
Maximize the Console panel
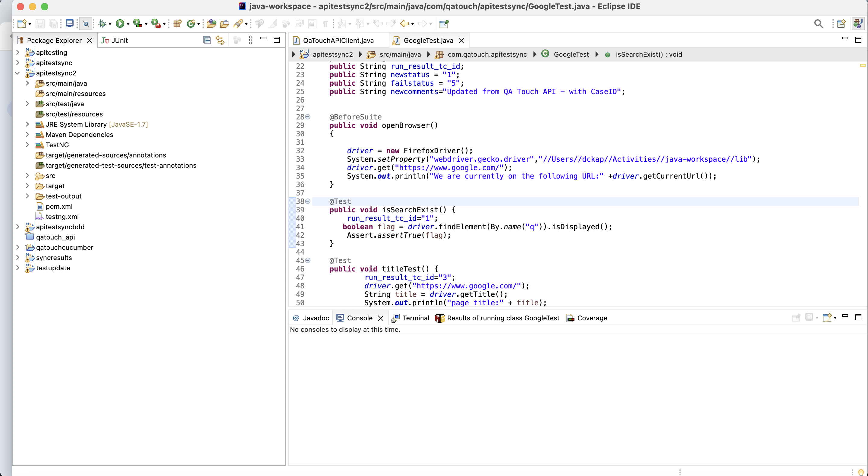[x=858, y=317]
